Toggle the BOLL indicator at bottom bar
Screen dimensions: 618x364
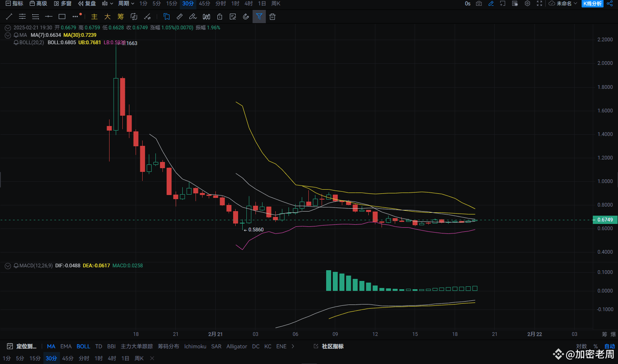pos(83,346)
